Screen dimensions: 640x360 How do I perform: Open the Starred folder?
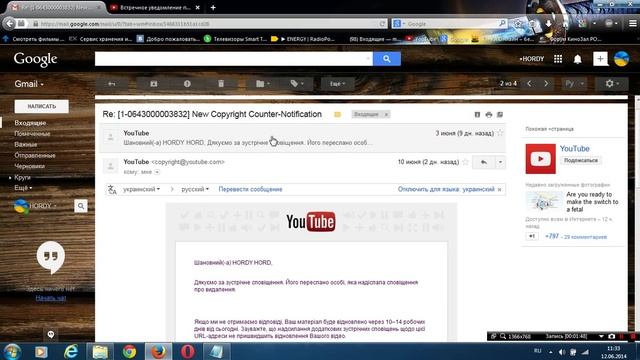[x=32, y=133]
